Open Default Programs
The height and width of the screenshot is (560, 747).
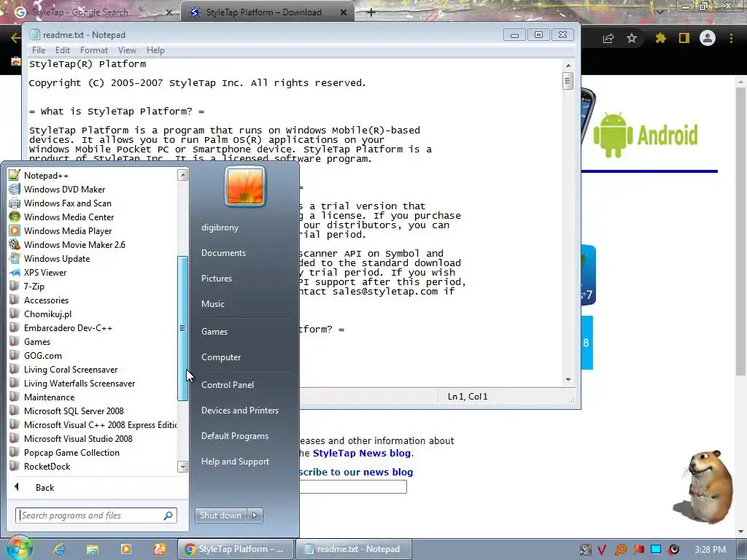coord(234,436)
